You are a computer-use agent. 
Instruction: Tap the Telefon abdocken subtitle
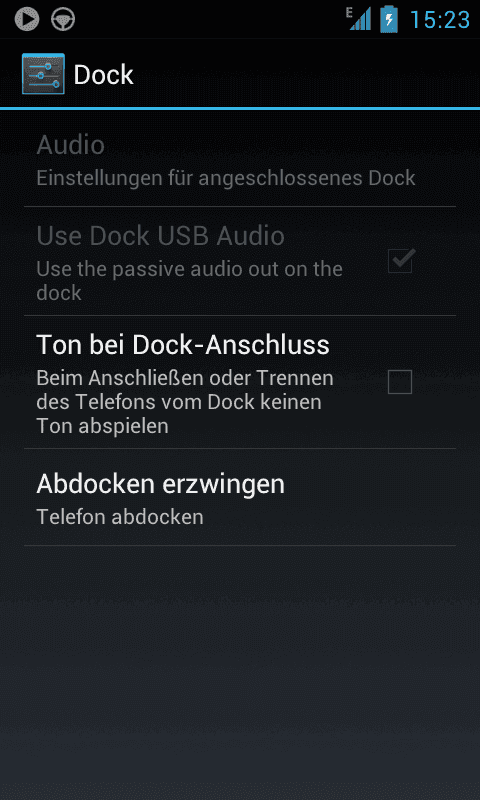[x=120, y=517]
